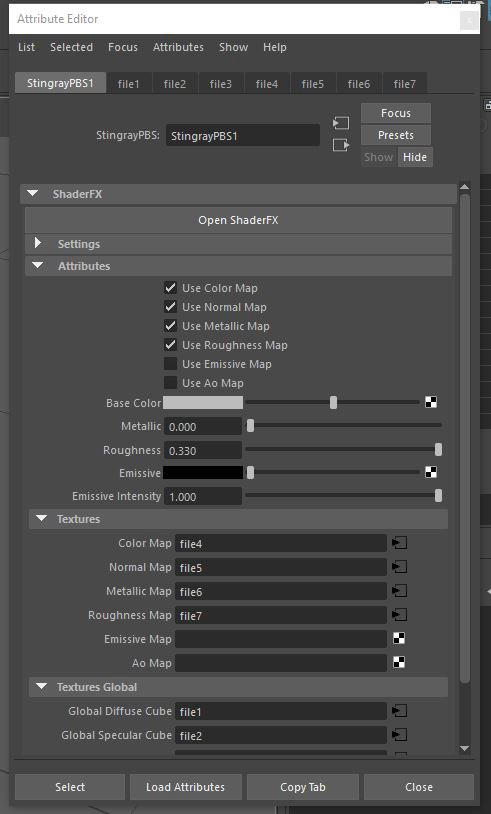Uncheck Use Color Map
Viewport: 491px width, 814px height.
pyautogui.click(x=170, y=288)
